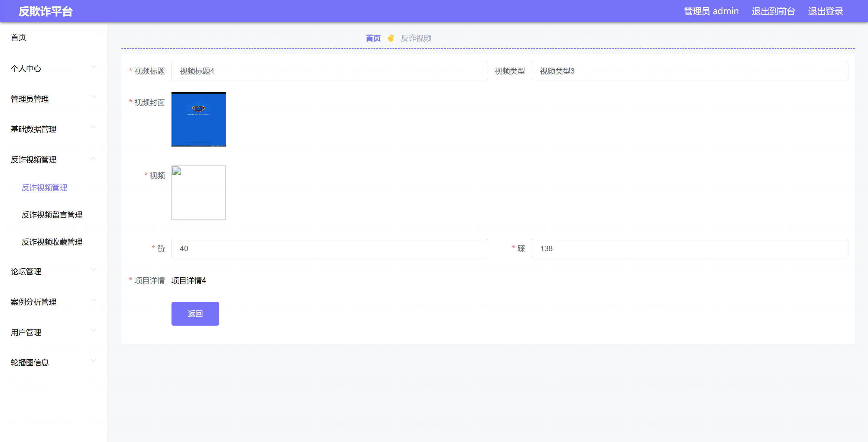868x442 pixels.
Task: Expand the 个人中心 menu chevron
Action: click(93, 67)
